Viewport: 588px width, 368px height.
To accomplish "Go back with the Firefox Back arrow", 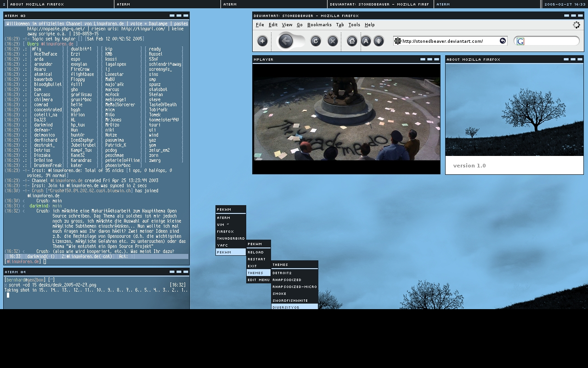I will 286,41.
